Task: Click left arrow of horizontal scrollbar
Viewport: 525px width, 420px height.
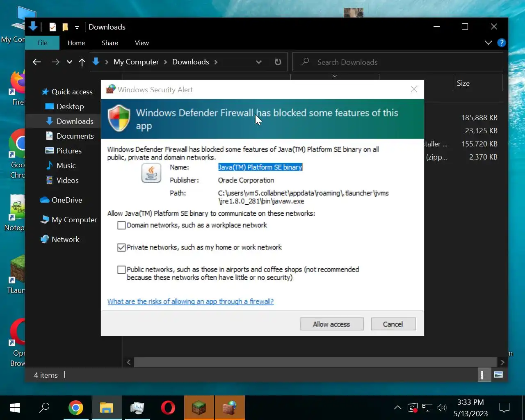Action: (x=129, y=362)
